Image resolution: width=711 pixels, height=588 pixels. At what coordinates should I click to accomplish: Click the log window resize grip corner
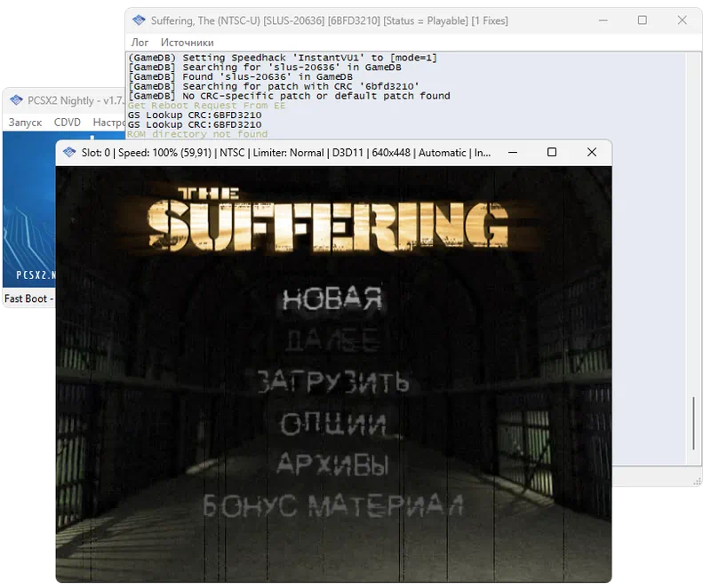point(698,481)
